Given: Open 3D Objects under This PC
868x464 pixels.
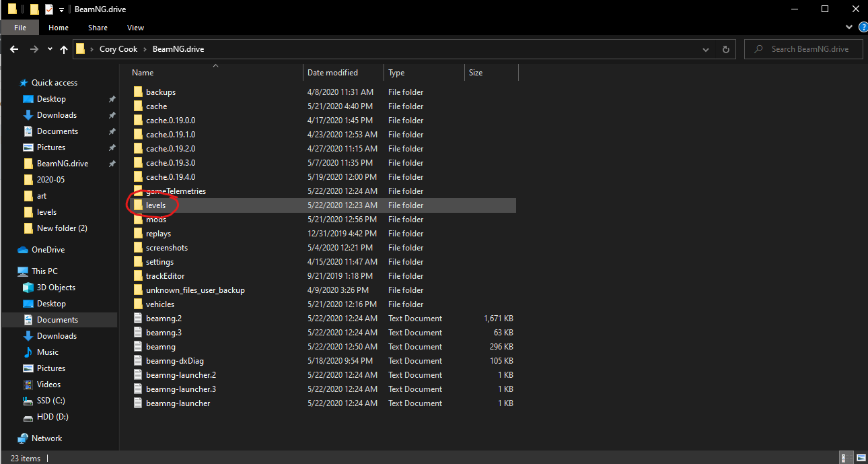Looking at the screenshot, I should (56, 287).
